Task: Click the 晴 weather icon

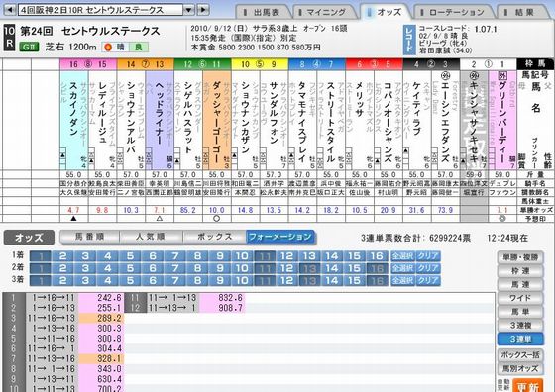Action: 114,47
